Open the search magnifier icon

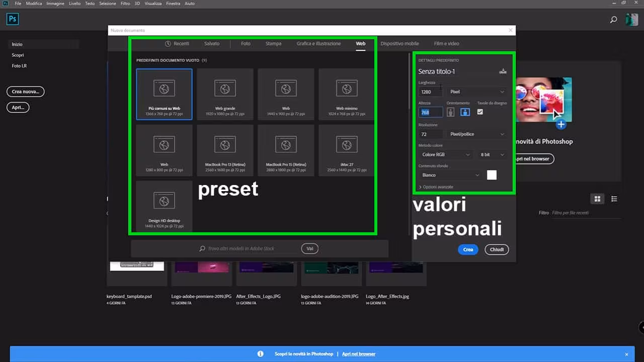point(613,20)
